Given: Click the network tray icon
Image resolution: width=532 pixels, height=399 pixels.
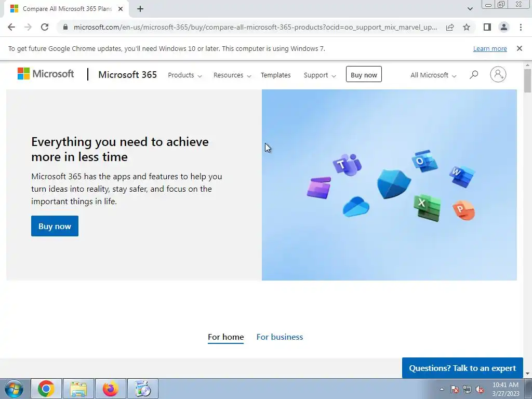Looking at the screenshot, I should pos(467,389).
